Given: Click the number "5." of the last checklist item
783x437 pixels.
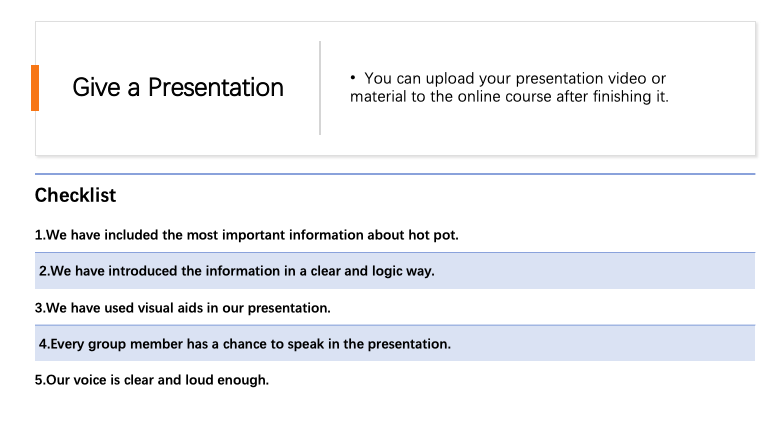Looking at the screenshot, I should pos(40,380).
